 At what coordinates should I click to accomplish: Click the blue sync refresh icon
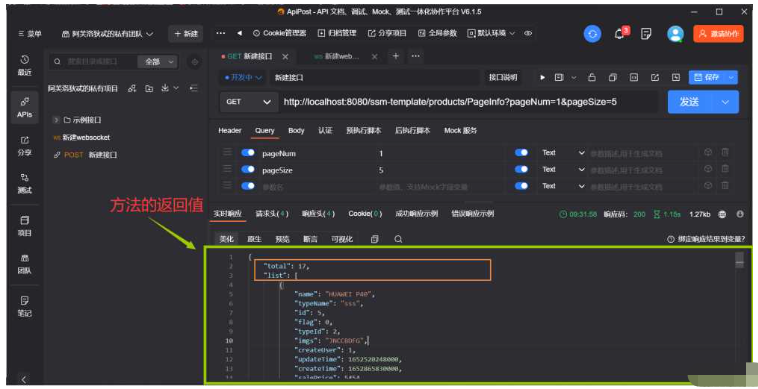tap(593, 34)
